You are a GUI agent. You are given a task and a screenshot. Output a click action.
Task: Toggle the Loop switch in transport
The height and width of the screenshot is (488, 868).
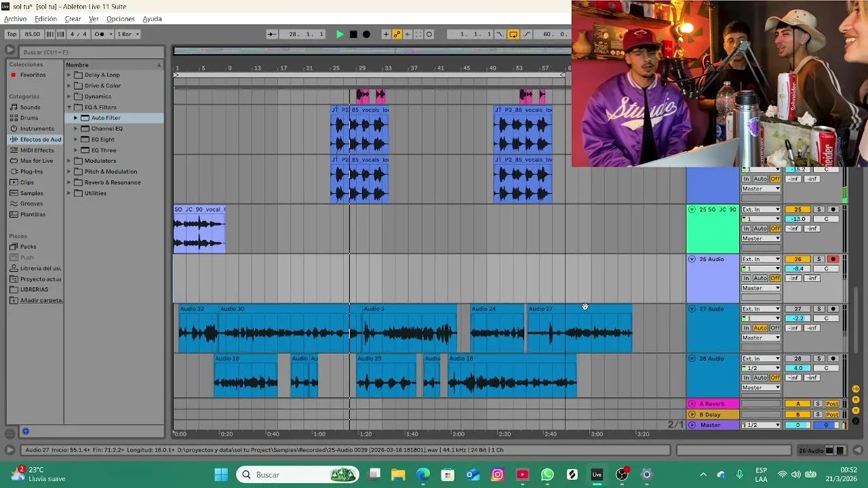(x=513, y=34)
